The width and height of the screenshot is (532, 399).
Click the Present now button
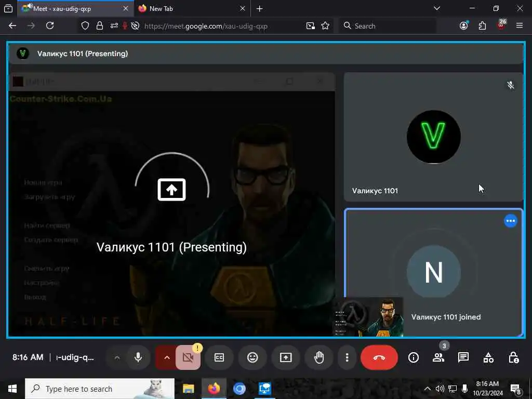coord(286,357)
